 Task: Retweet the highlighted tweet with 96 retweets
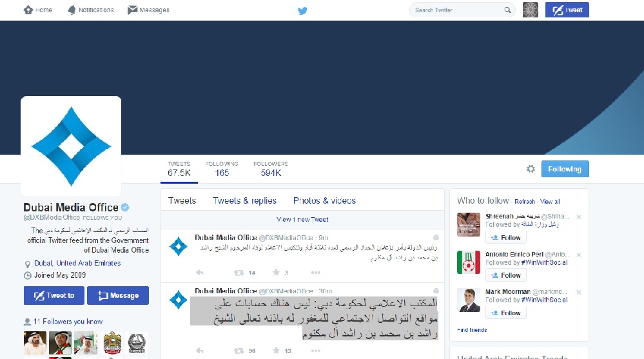tap(239, 351)
